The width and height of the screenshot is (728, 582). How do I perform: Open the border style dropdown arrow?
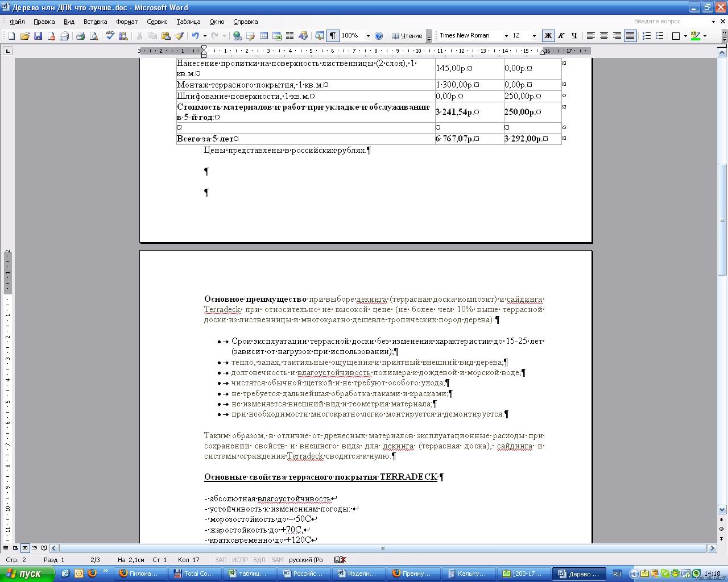685,36
